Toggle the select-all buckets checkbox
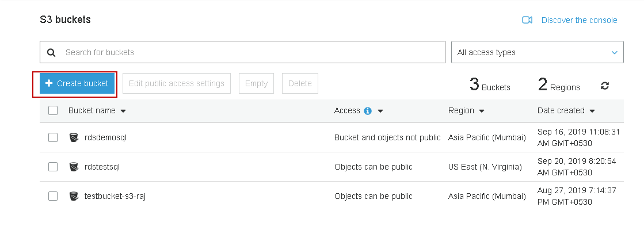Image resolution: width=644 pixels, height=234 pixels. 53,110
